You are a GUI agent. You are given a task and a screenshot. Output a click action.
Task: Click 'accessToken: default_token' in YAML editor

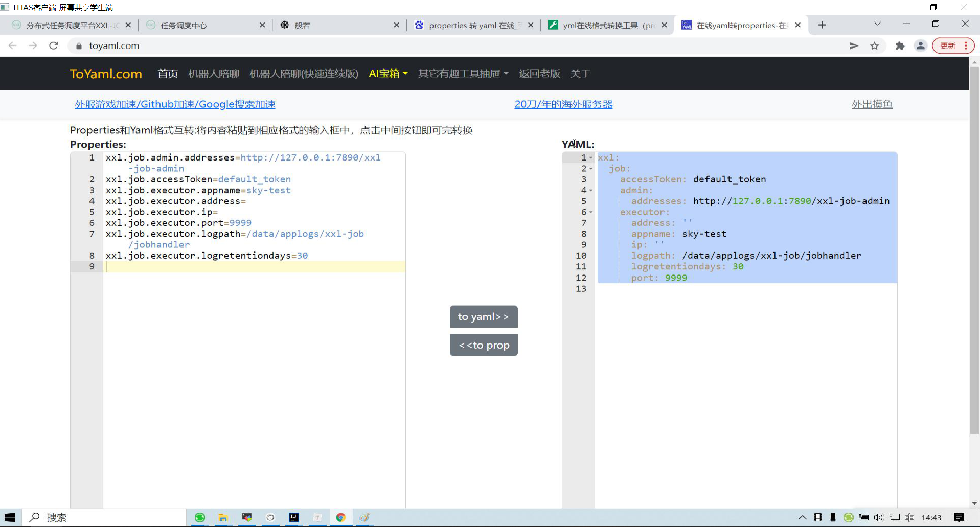point(693,179)
